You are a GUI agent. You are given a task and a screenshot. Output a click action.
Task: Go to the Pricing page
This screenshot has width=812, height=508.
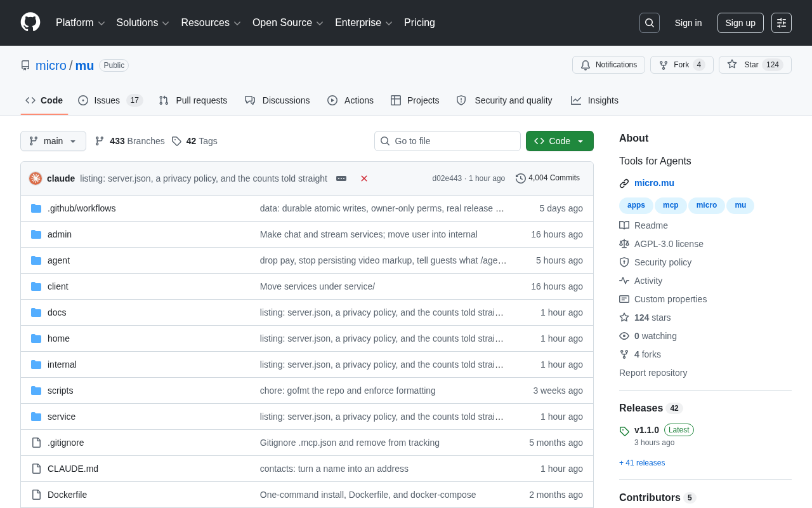419,23
